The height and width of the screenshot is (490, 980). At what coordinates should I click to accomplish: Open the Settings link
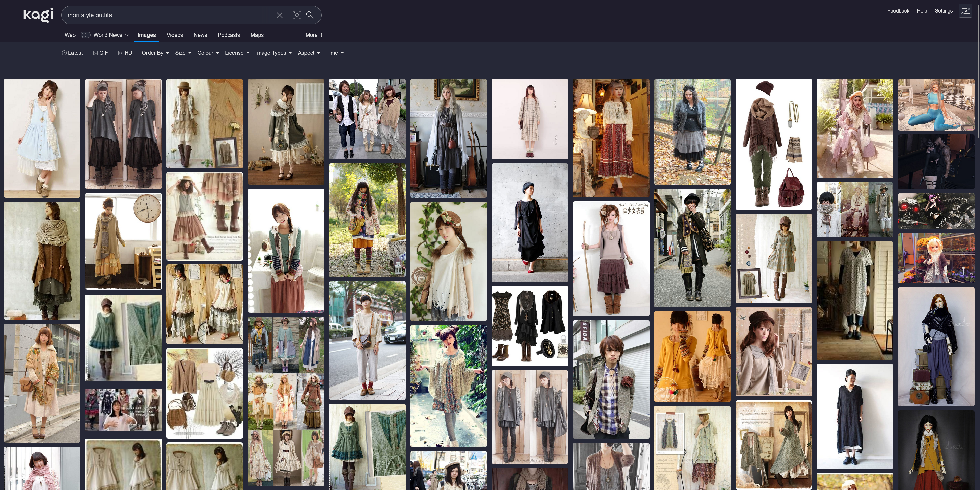click(x=944, y=11)
